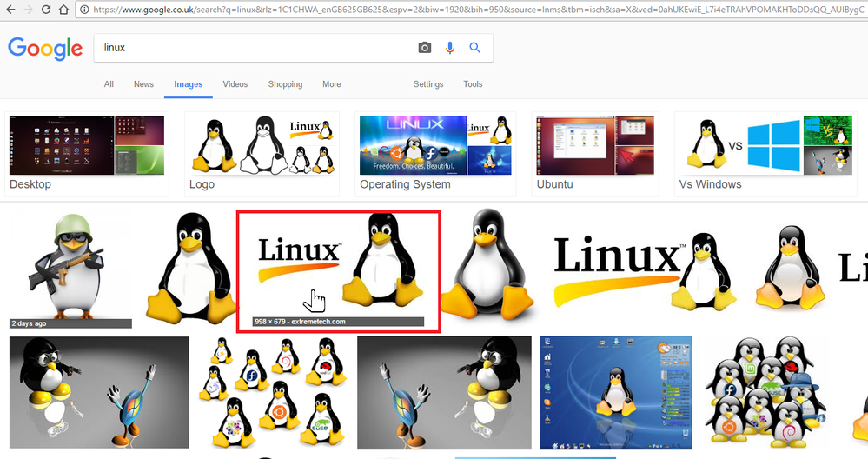This screenshot has height=459, width=868.
Task: Select the browser address bar URL
Action: (x=477, y=10)
